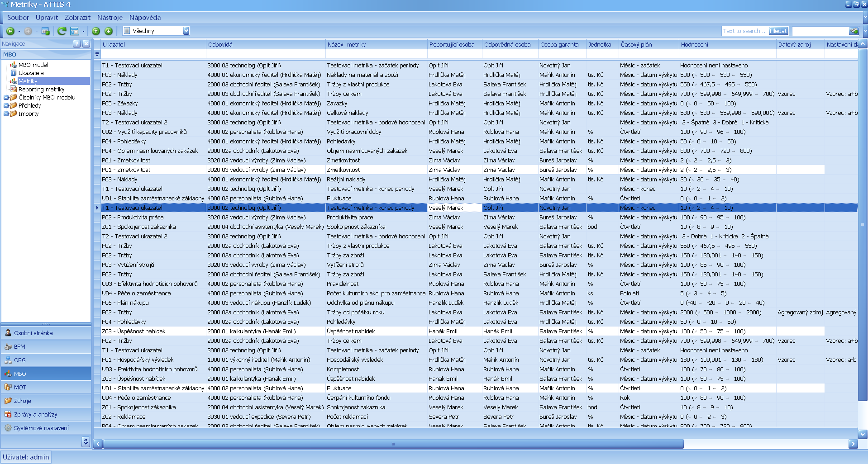Click the green Refresh icon
The height and width of the screenshot is (464, 868).
tap(62, 31)
